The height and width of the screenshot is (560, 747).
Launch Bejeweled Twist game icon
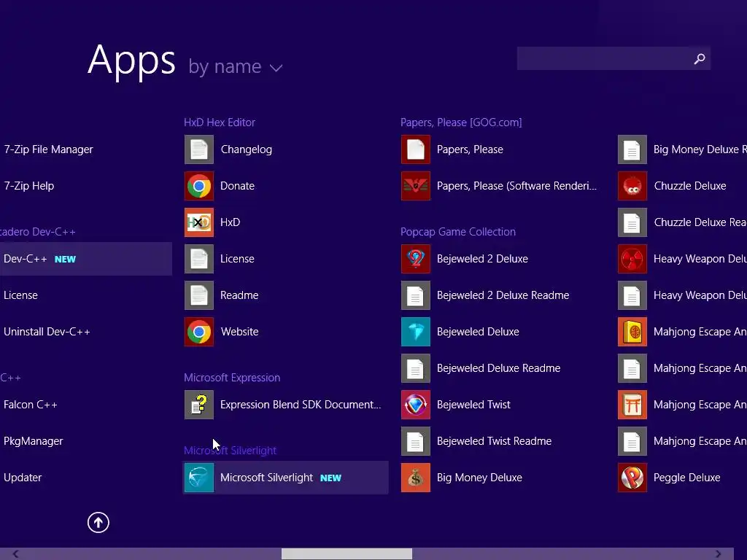tap(415, 405)
